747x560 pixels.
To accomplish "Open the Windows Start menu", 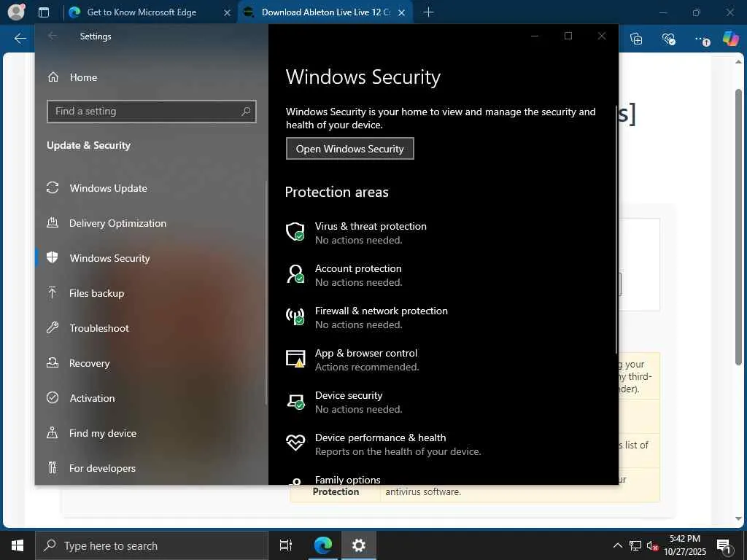I will [x=18, y=545].
